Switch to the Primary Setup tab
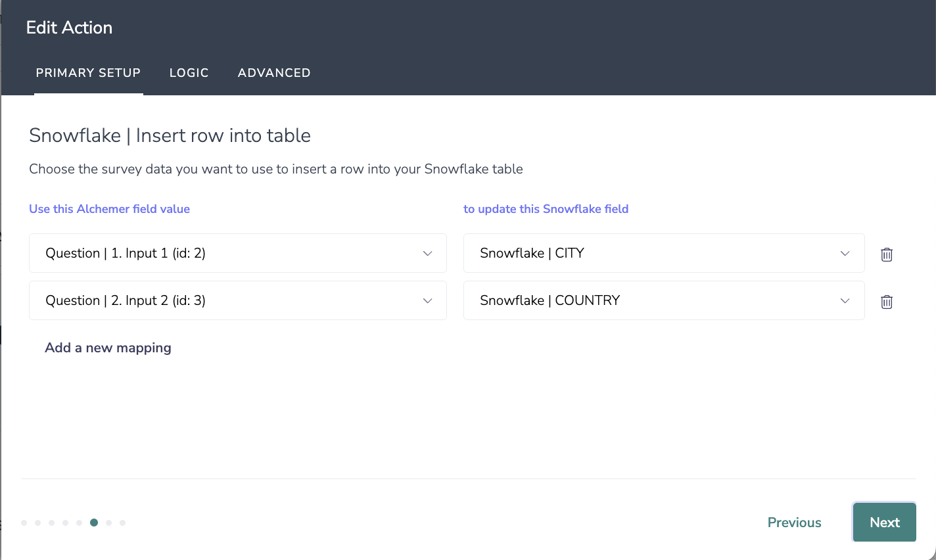This screenshot has width=936, height=560. click(88, 73)
